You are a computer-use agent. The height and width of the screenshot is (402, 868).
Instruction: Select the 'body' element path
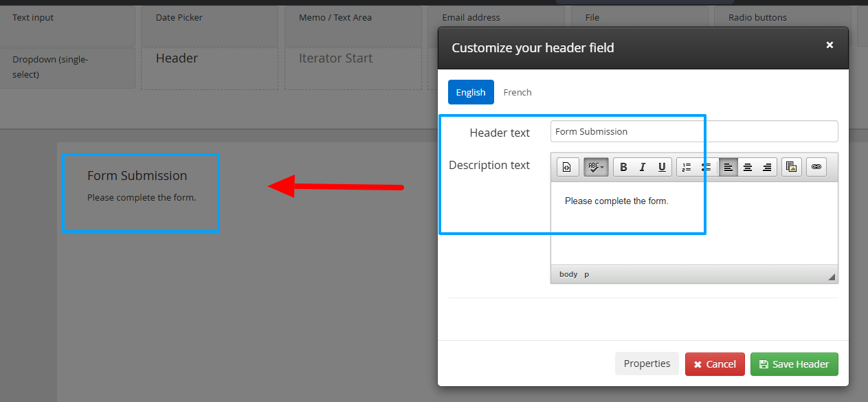(x=568, y=274)
